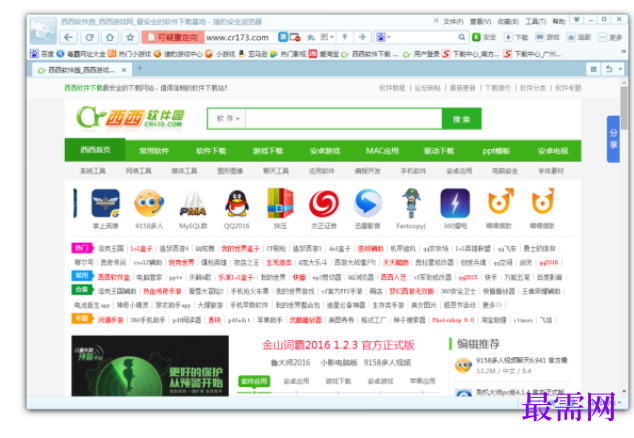634x438 pixels.
Task: Click the star favorites button beside home
Action: coord(130,37)
